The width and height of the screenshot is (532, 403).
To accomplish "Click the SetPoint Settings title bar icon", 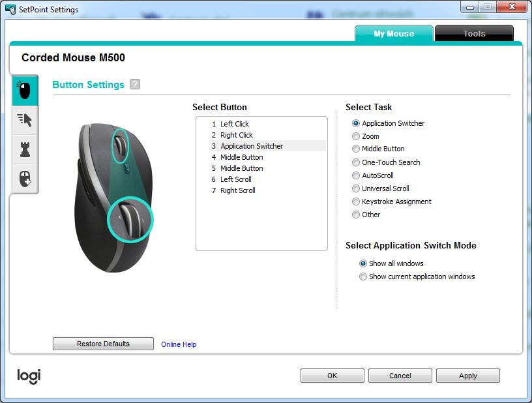I will (x=10, y=9).
